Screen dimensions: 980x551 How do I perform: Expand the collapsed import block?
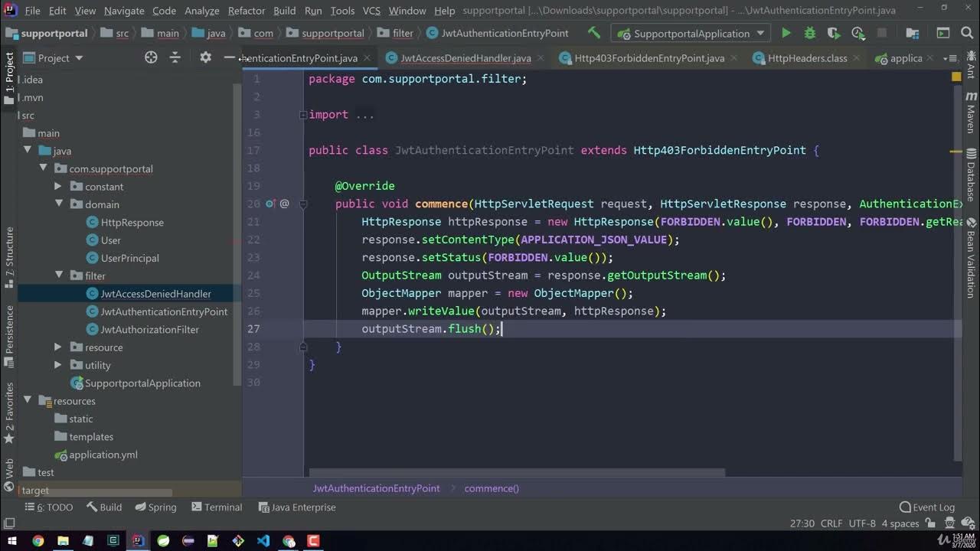pyautogui.click(x=303, y=115)
